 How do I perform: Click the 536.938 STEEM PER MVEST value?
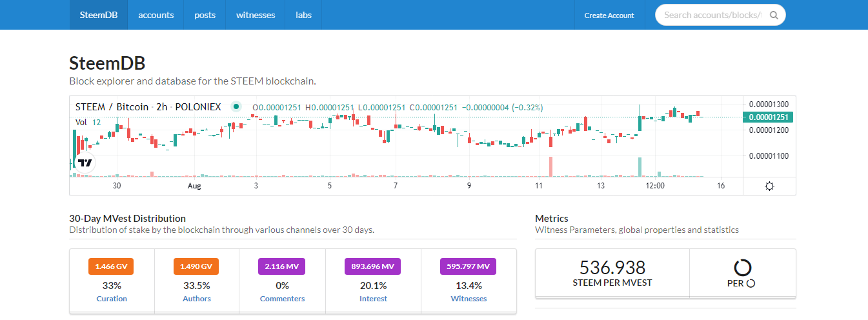612,267
